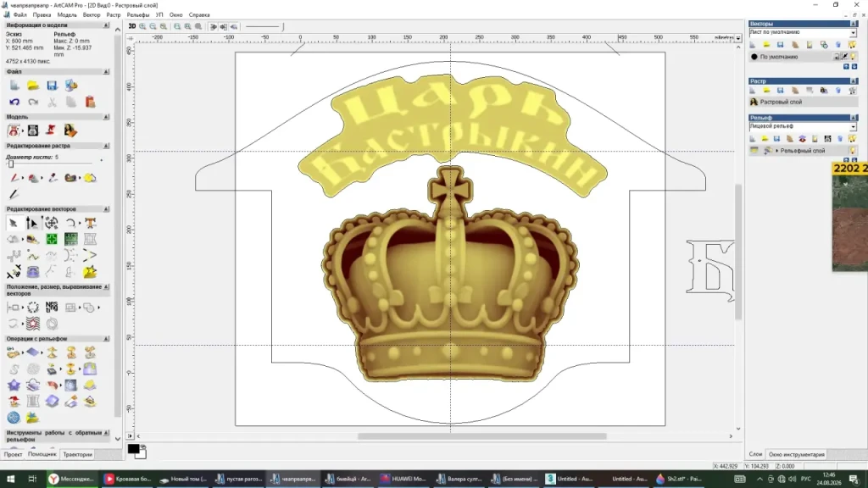This screenshot has width=868, height=488.
Task: Click the wavy star envelope distortion icon
Action: (33, 323)
